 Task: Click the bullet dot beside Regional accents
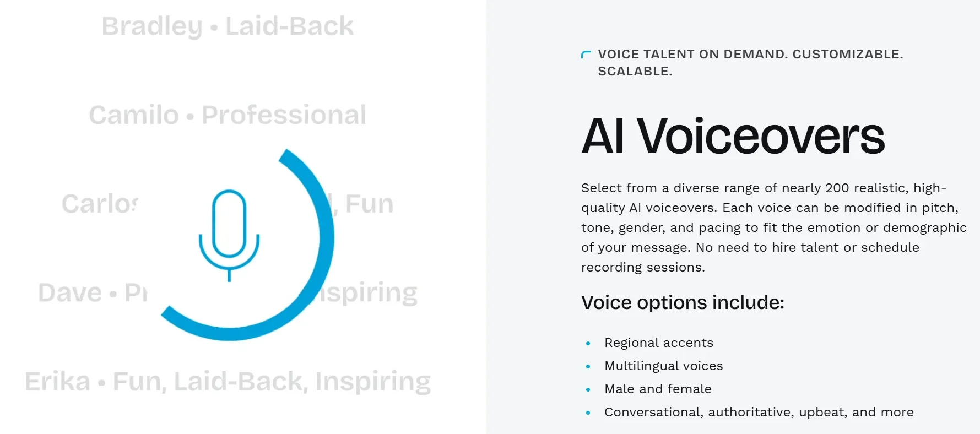pos(588,343)
